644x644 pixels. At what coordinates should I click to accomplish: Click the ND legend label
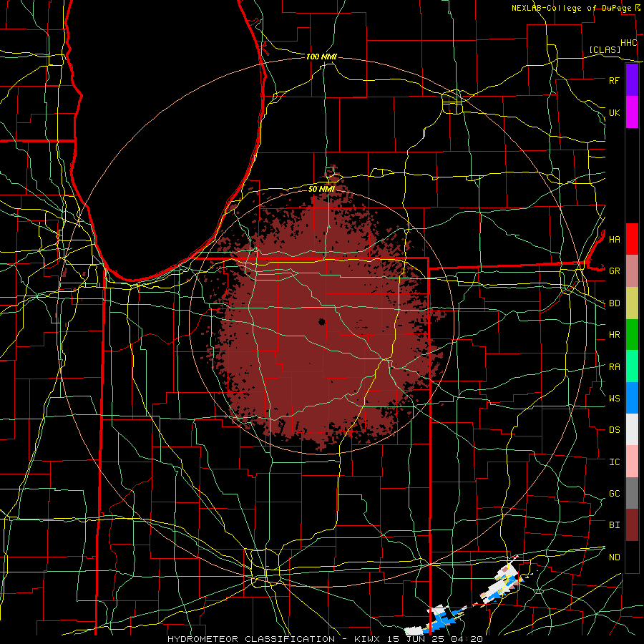click(x=614, y=557)
